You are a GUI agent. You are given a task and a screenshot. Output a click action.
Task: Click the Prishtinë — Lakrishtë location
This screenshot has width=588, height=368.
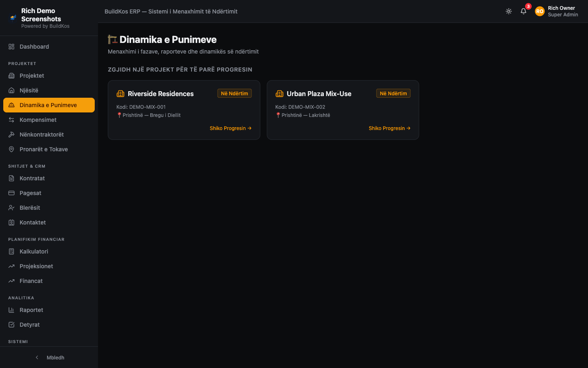click(303, 115)
